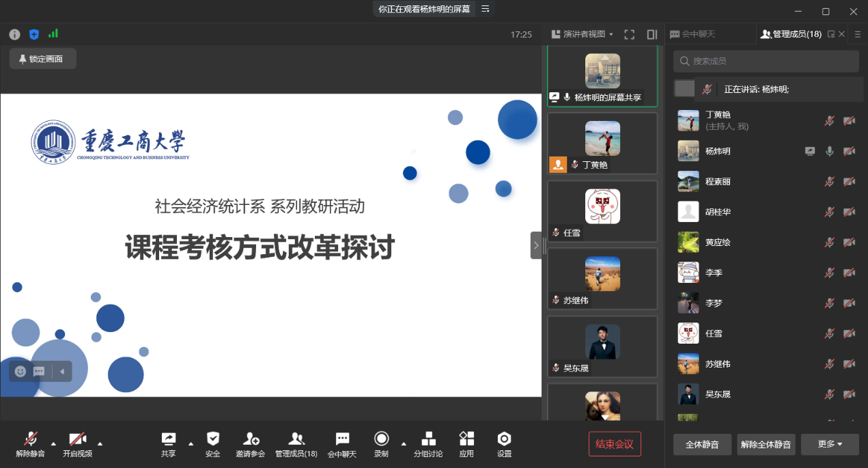The image size is (868, 468).
Task: Turn on camera with 开启视频
Action: coord(77,439)
